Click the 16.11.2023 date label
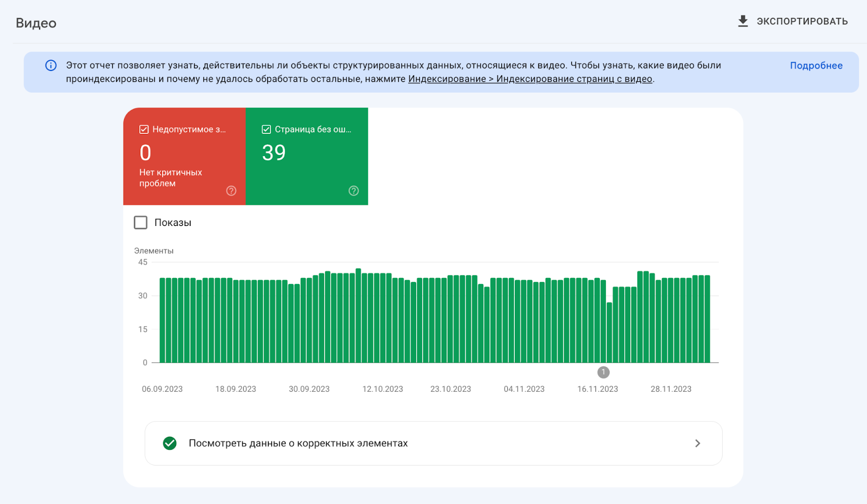The image size is (867, 504). 598,389
